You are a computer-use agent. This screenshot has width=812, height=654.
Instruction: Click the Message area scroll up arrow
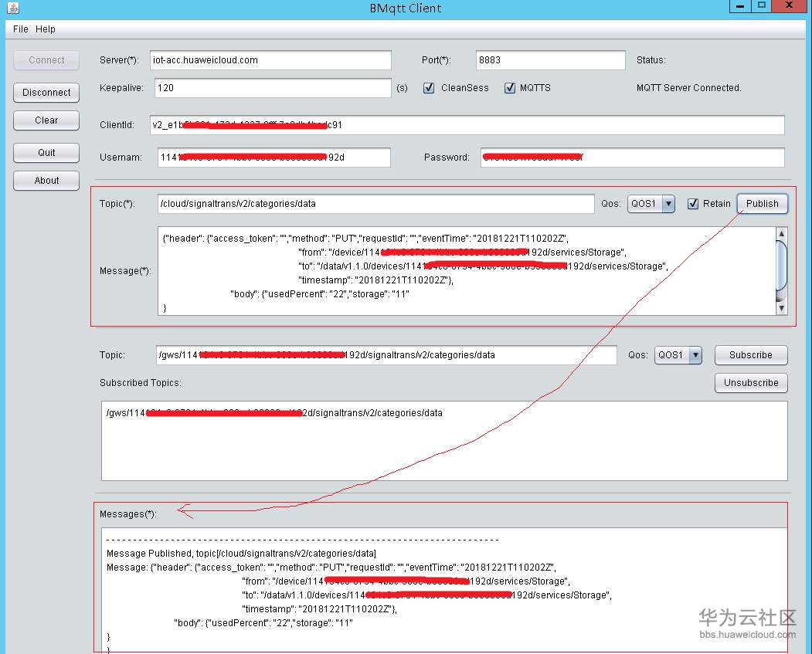[781, 233]
